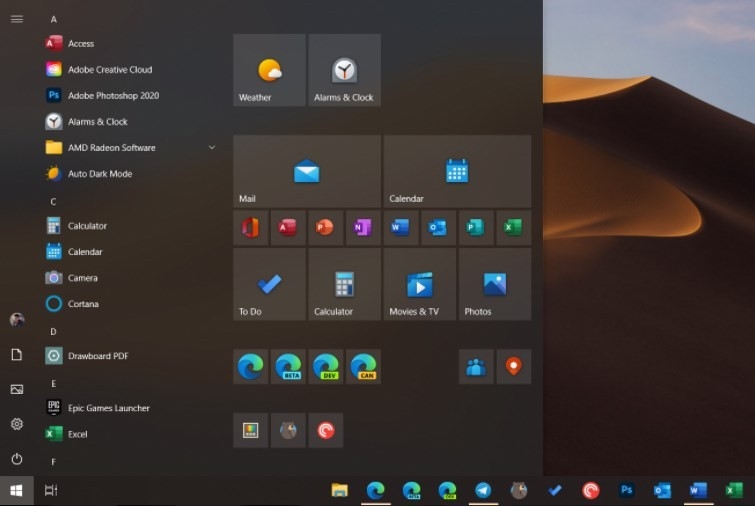The height and width of the screenshot is (506, 755).
Task: Launch the Office small tile
Action: [250, 227]
